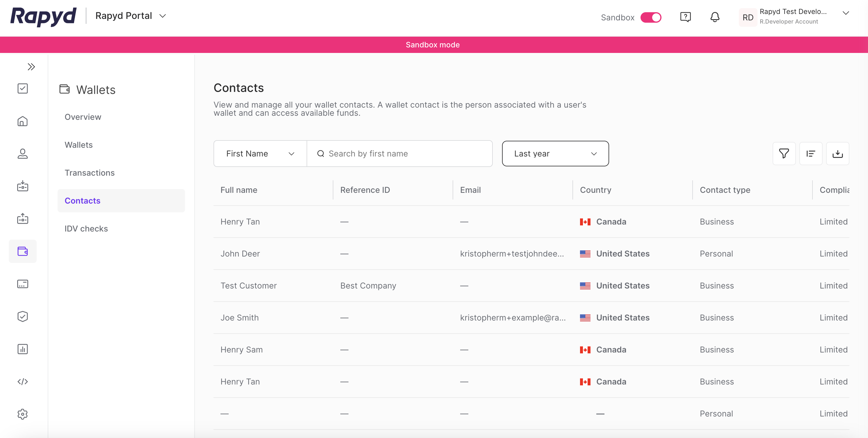868x438 pixels.
Task: Expand the sidebar with the double chevron
Action: click(31, 67)
